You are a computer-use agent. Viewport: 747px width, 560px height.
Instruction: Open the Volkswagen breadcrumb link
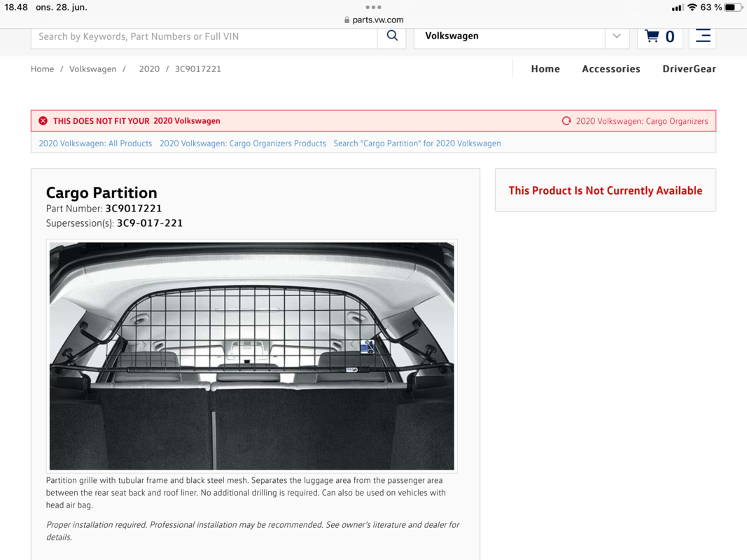pos(92,69)
